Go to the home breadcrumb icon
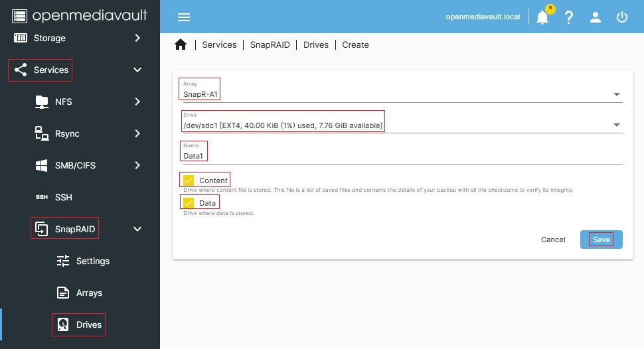This screenshot has height=349, width=644. click(181, 44)
